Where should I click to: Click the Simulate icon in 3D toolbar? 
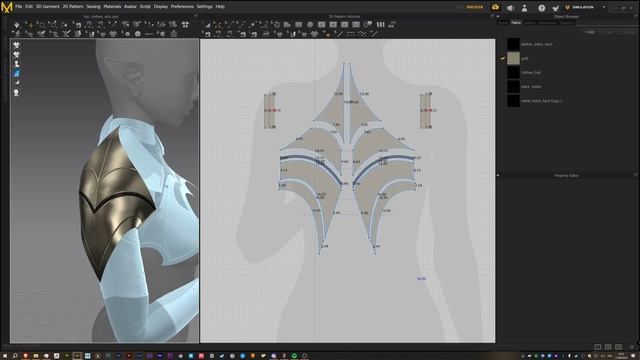click(x=17, y=25)
